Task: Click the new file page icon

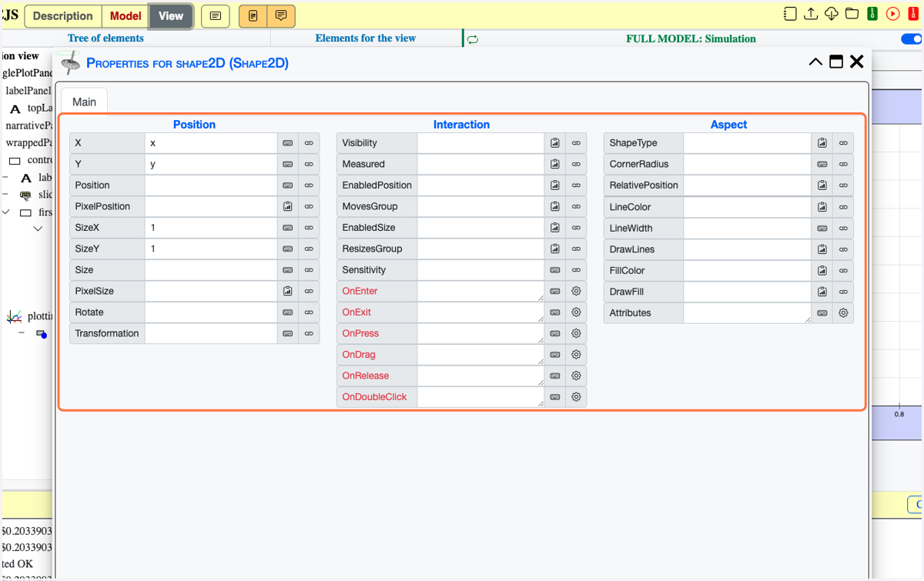Action: tap(790, 14)
